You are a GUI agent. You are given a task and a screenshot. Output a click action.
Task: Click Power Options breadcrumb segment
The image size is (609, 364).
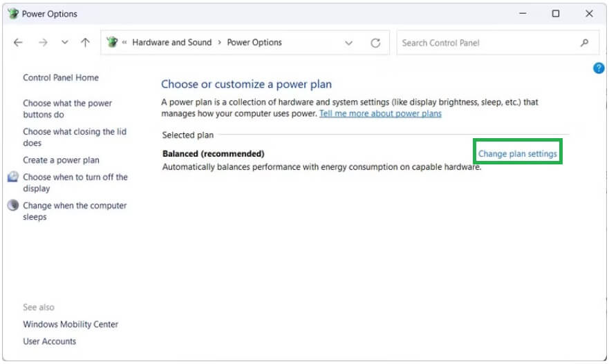(x=254, y=42)
